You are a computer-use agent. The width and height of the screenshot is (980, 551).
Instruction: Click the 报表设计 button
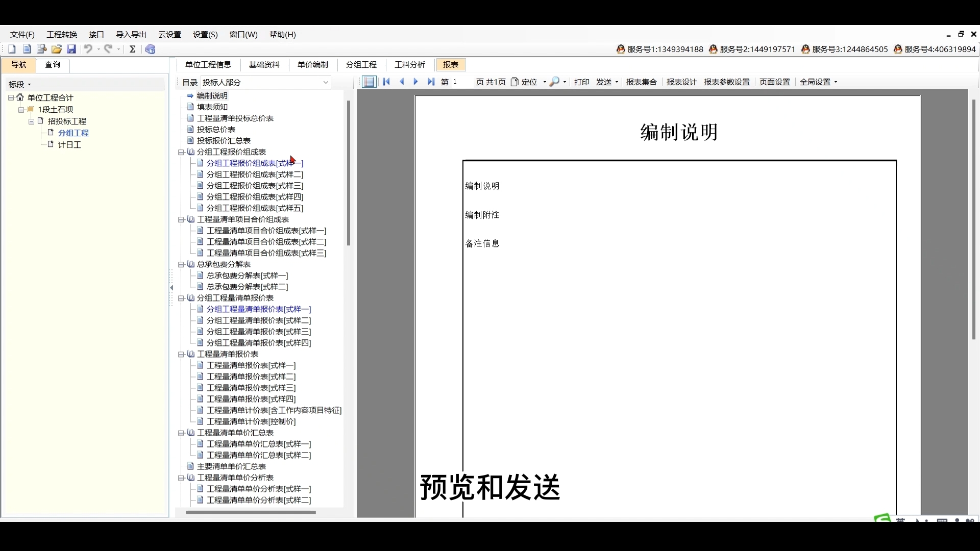(x=682, y=82)
